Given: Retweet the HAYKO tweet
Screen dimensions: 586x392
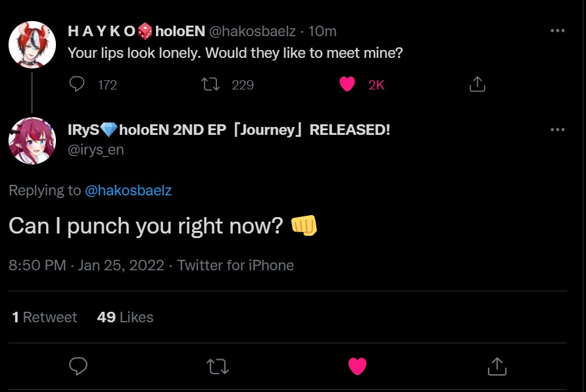Looking at the screenshot, I should click(211, 84).
